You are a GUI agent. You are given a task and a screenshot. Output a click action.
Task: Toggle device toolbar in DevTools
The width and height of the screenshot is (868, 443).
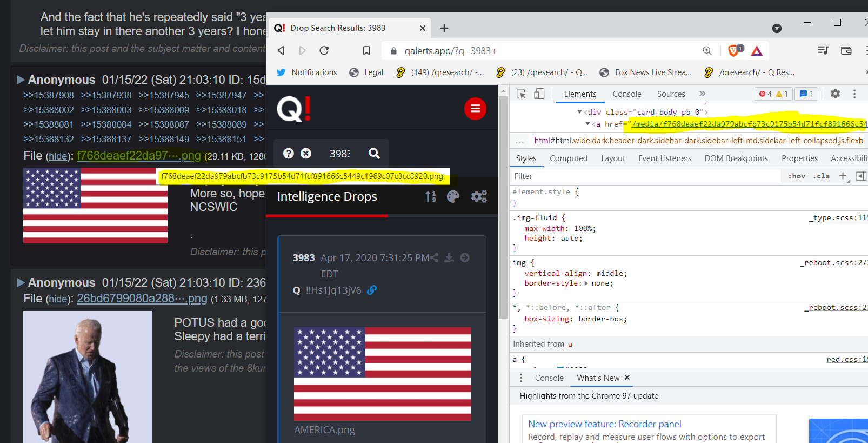539,94
